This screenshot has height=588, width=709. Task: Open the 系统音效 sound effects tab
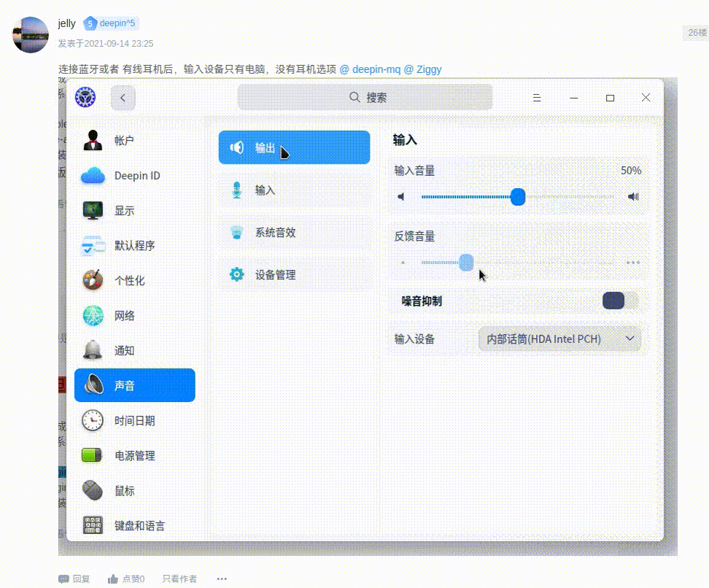295,233
